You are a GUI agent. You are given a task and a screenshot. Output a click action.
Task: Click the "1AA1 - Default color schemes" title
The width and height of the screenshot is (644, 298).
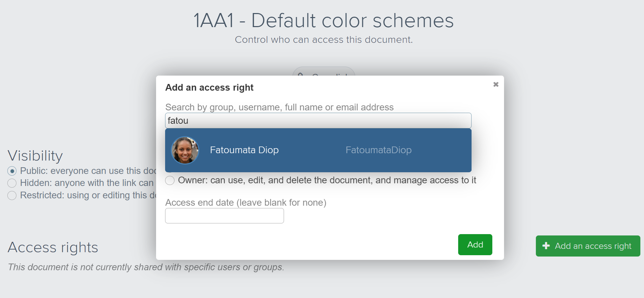tap(324, 21)
